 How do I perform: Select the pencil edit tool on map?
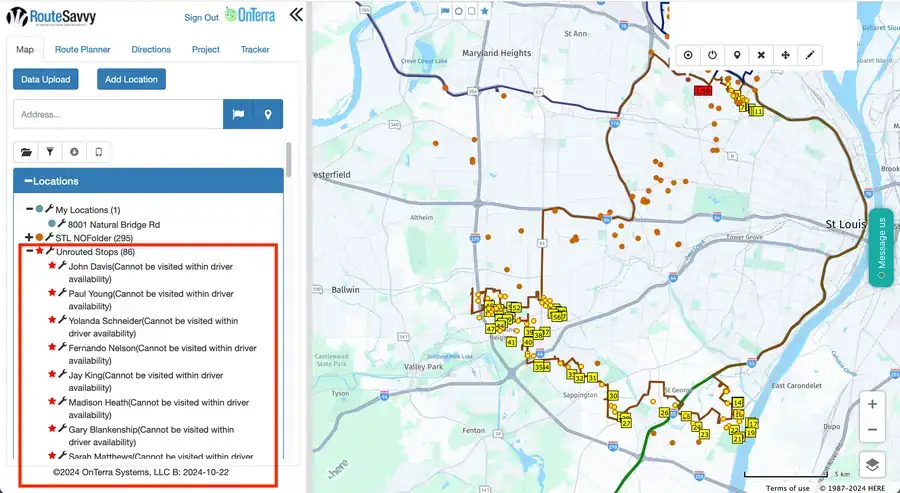pos(810,55)
